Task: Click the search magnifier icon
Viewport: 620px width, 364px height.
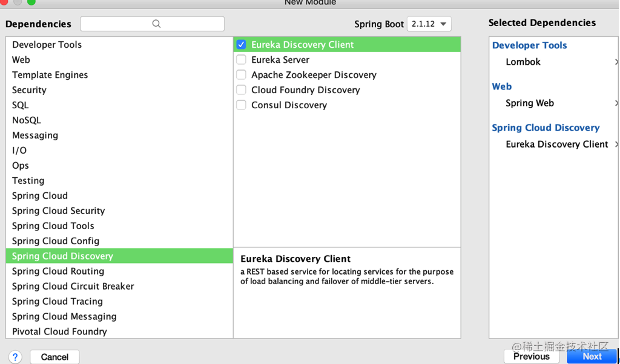Action: [x=156, y=24]
